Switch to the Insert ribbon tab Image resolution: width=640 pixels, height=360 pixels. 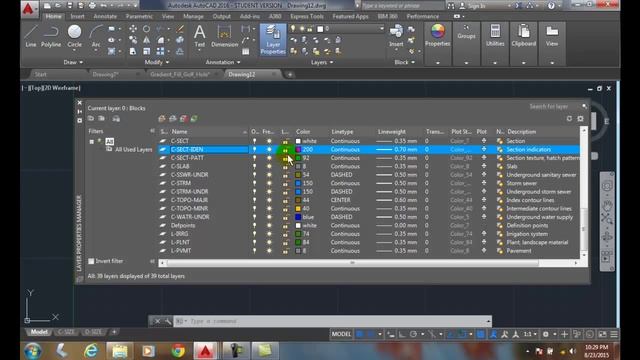tap(77, 16)
